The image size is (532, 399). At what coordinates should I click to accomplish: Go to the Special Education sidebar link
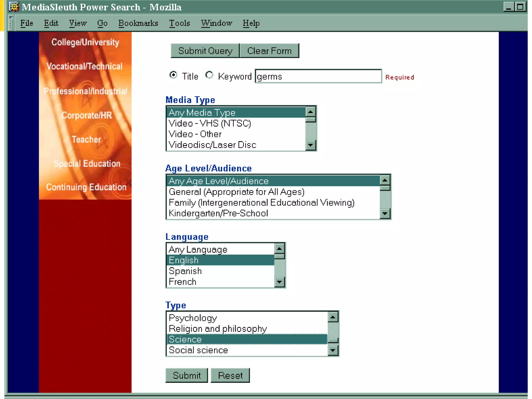pos(87,164)
